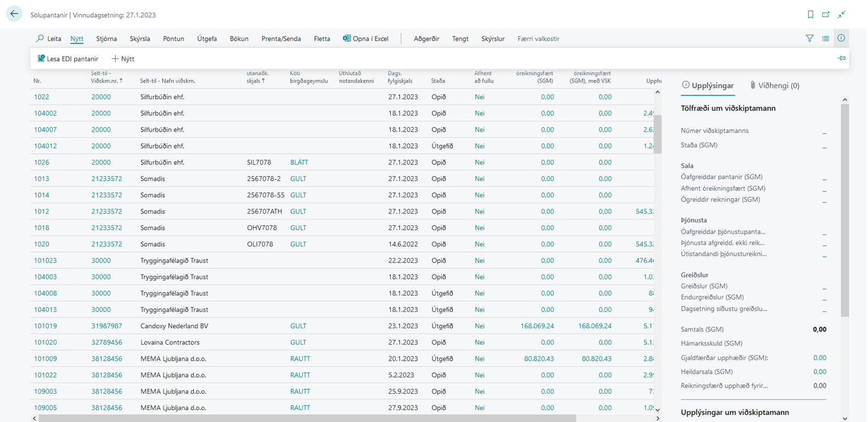
Task: Open the filter pane icon
Action: [810, 39]
